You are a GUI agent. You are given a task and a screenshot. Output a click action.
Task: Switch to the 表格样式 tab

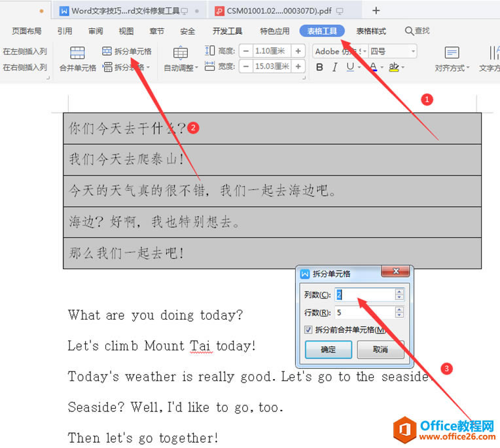[x=371, y=31]
